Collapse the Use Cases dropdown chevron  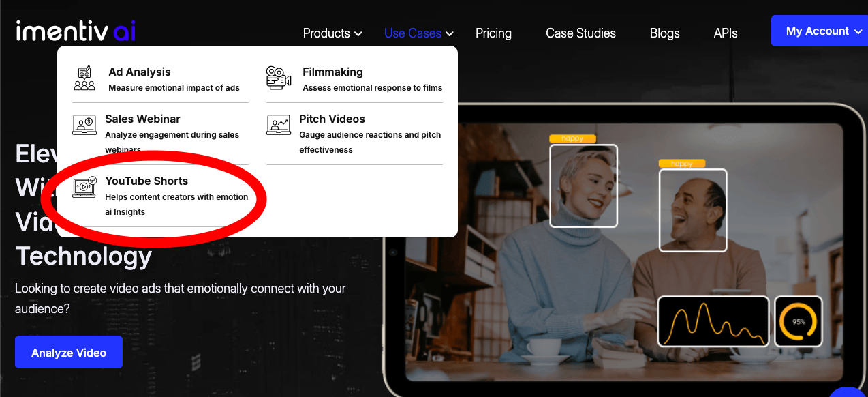(x=450, y=33)
